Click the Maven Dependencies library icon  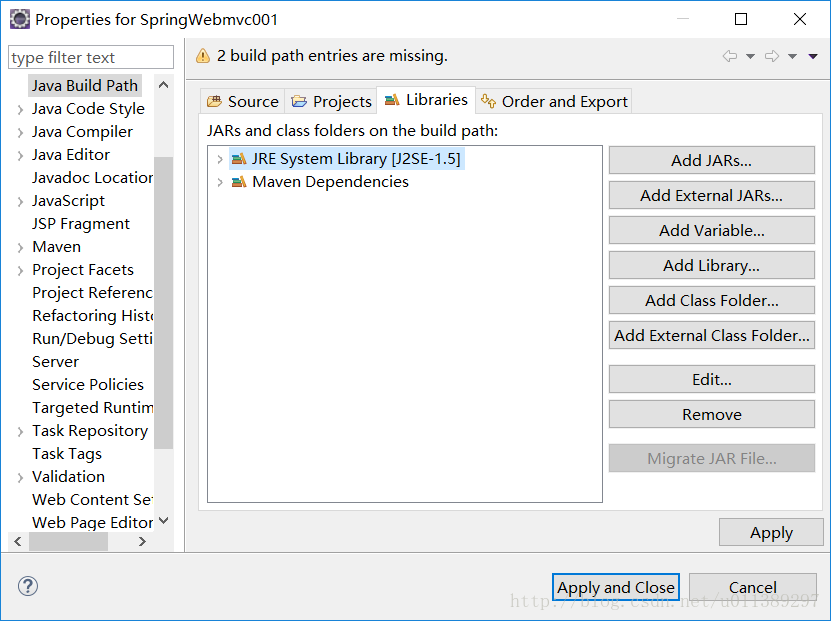click(239, 182)
